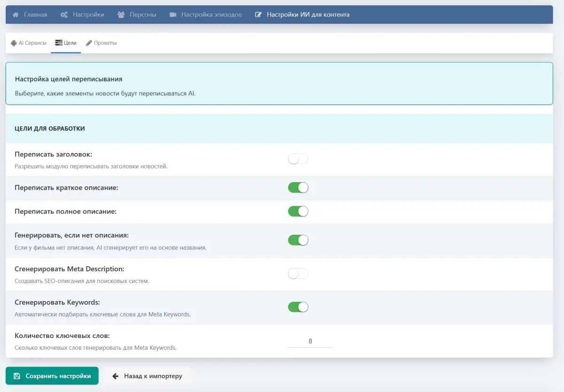Click the video camera icon for Настройка эпизодов
Viewport: 564px width, 392px height.
[172, 15]
